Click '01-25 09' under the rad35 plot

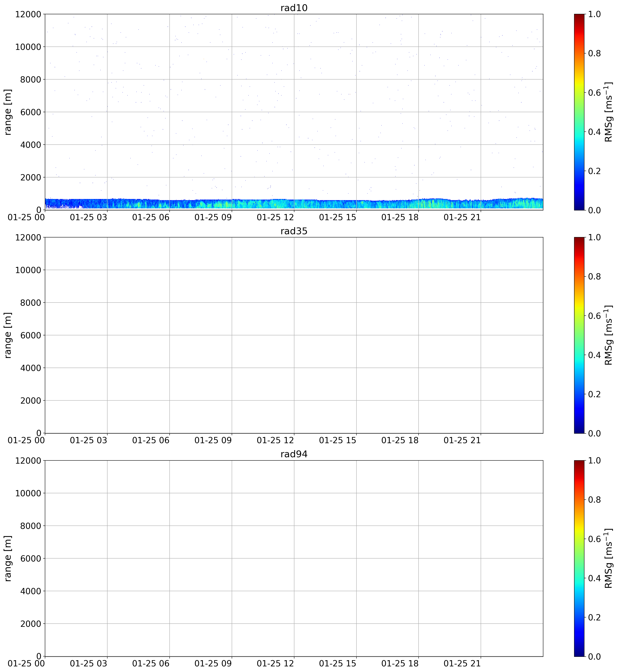(213, 441)
